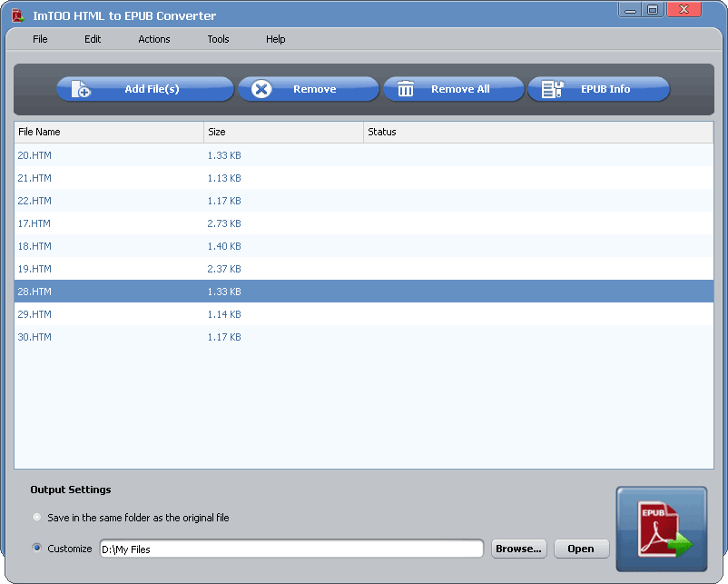
Task: Sort list by Size column header
Action: click(283, 133)
